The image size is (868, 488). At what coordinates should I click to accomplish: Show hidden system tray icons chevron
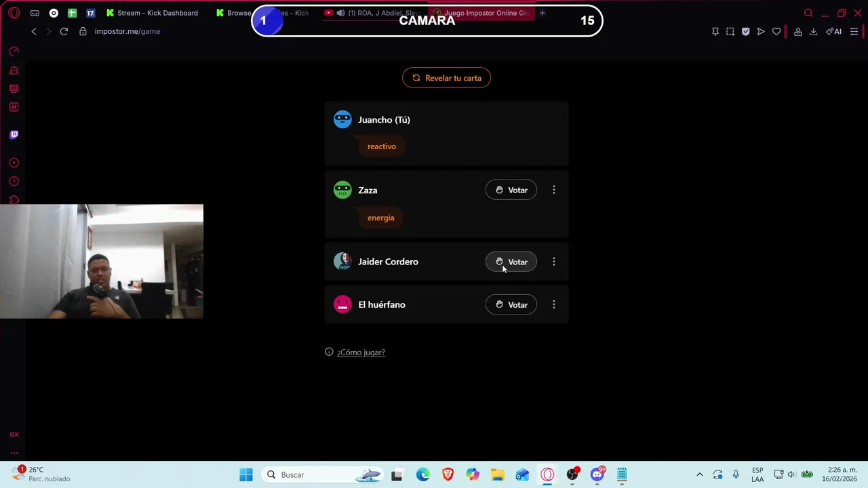700,474
